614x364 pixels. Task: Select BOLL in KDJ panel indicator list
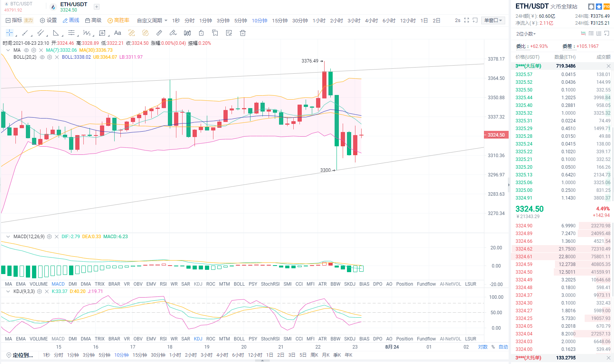[x=239, y=339]
